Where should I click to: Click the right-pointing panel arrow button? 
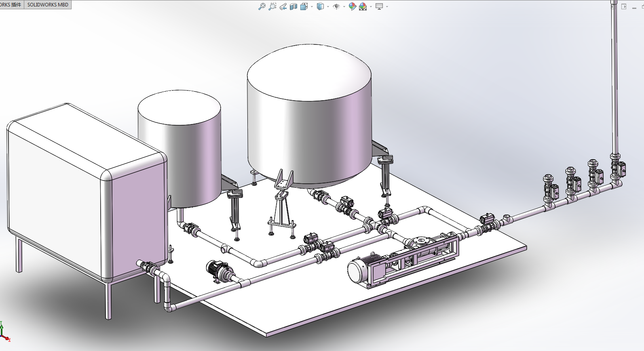coord(624,6)
